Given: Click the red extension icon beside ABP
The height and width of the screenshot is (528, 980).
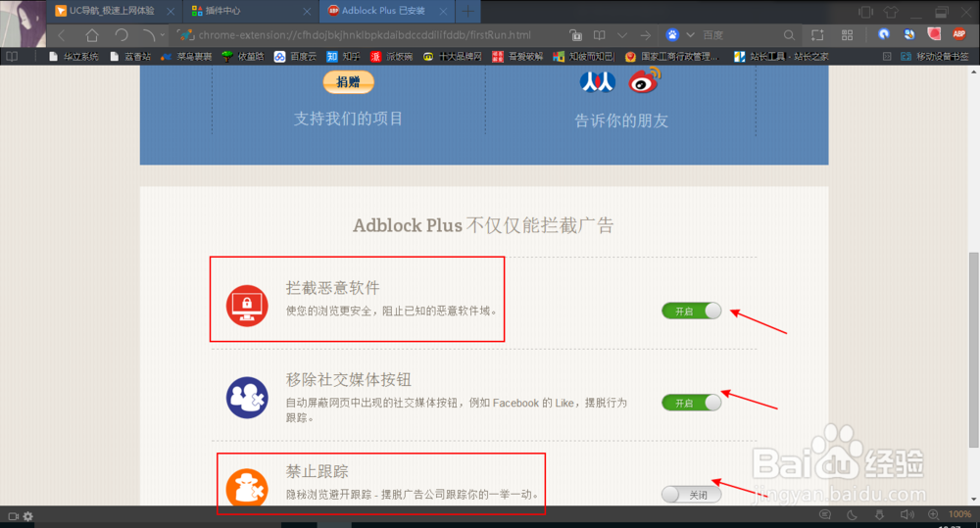Looking at the screenshot, I should tap(934, 34).
